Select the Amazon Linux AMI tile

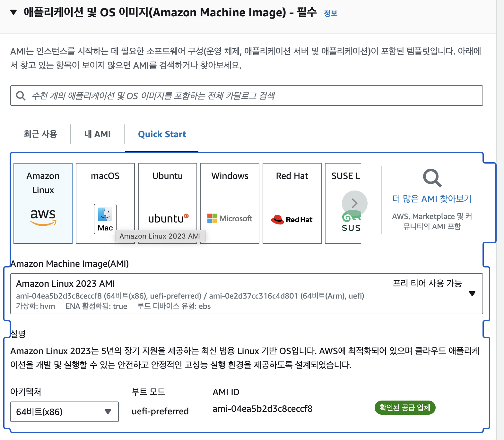[x=43, y=203]
